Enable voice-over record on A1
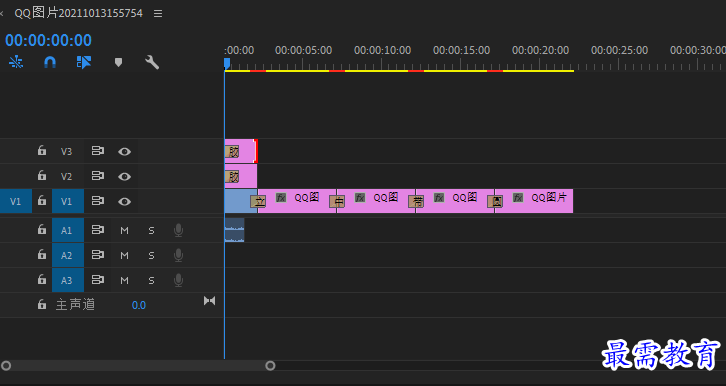Viewport: 726px width, 386px height. 178,230
